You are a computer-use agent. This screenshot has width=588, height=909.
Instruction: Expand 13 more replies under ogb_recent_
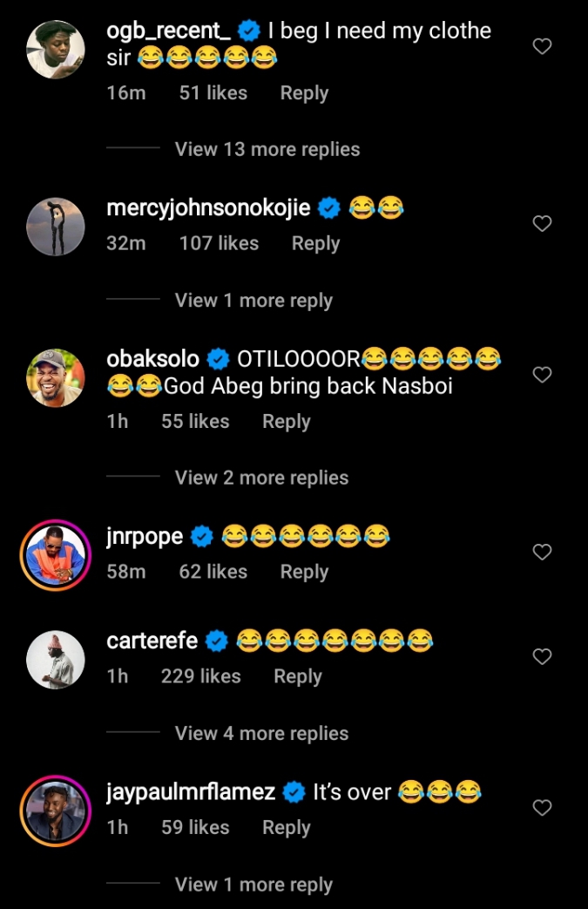pyautogui.click(x=267, y=149)
